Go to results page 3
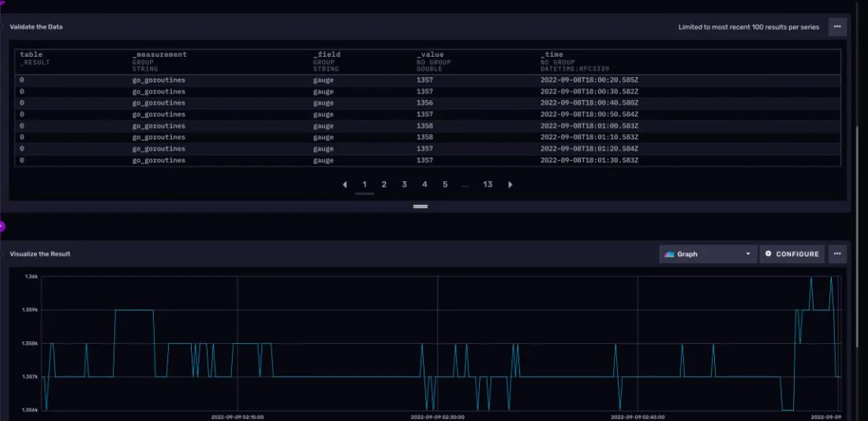Screen dimensions: 868x421 coord(404,184)
